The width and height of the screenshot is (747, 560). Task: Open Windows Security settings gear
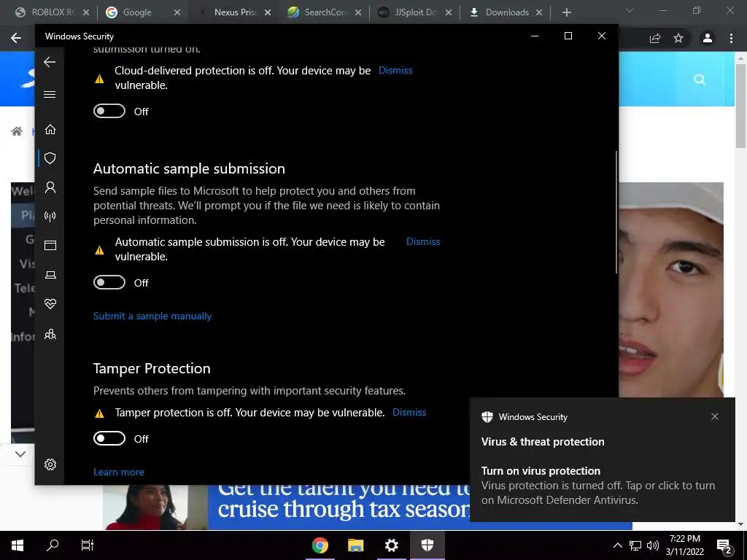(50, 464)
